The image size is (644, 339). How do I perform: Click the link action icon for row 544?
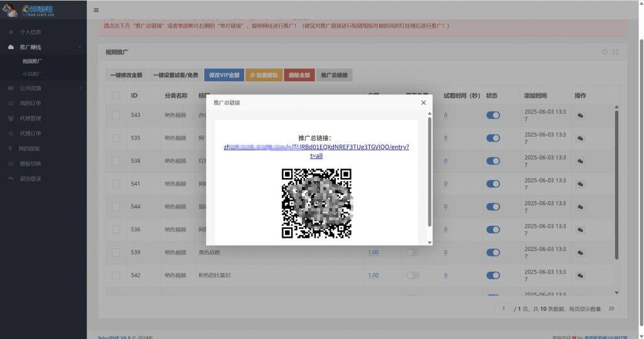(580, 207)
